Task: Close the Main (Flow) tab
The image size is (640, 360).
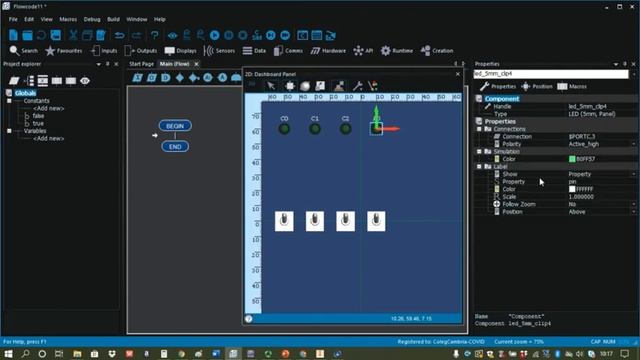Action: pos(196,64)
